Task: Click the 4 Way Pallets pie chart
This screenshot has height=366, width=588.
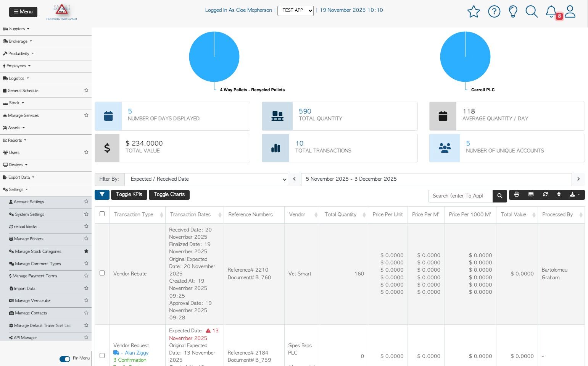Action: [214, 57]
